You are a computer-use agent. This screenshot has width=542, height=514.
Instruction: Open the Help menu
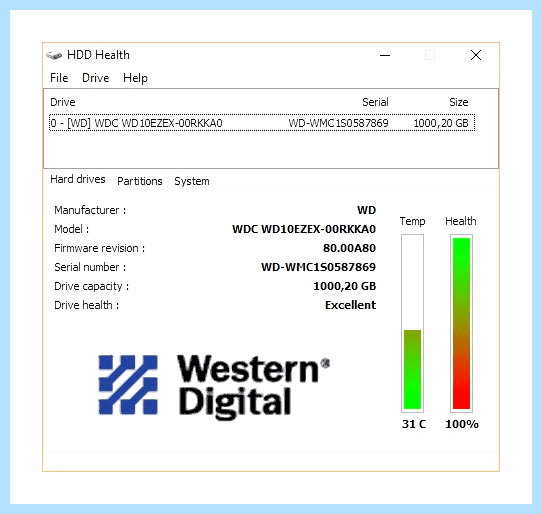(x=135, y=78)
